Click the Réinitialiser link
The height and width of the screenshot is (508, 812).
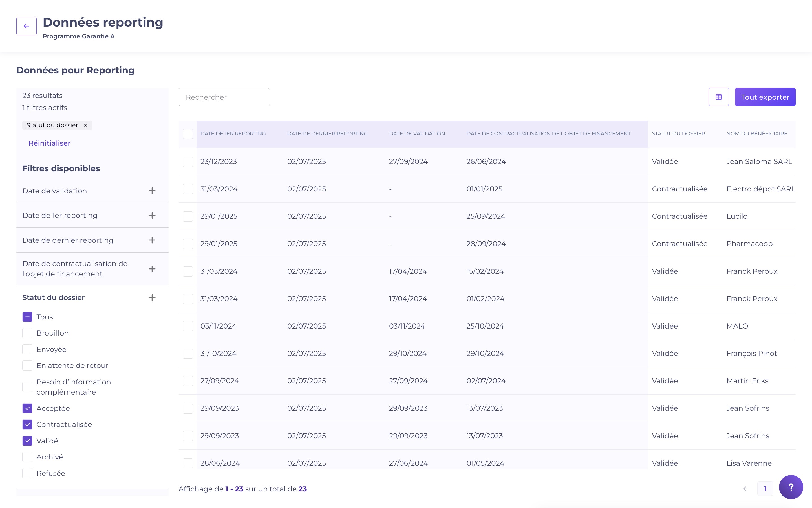(49, 143)
